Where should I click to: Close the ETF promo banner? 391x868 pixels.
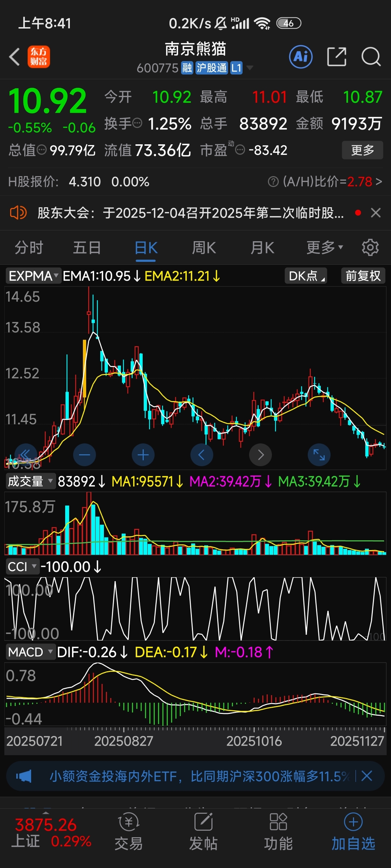click(367, 776)
